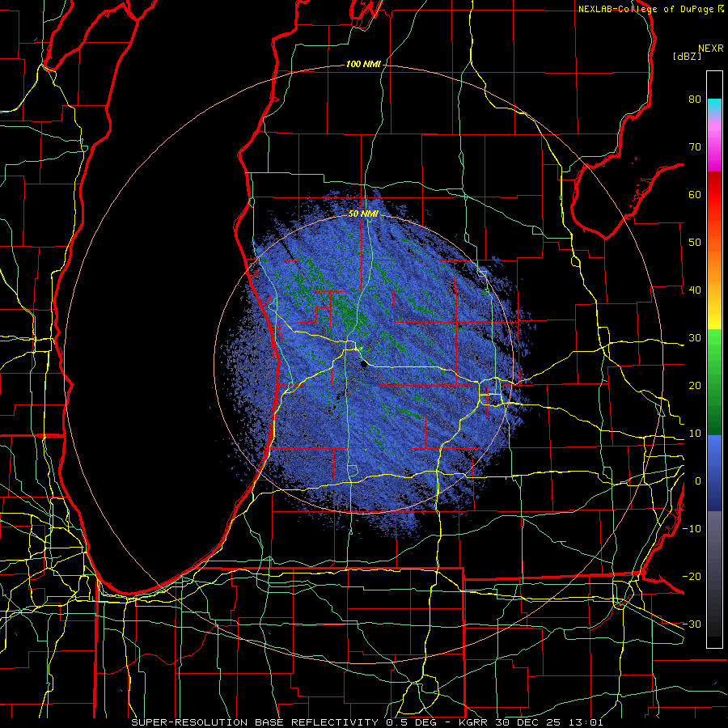Image resolution: width=728 pixels, height=728 pixels.
Task: Select the 50 dBZ scale value
Action: (x=695, y=243)
